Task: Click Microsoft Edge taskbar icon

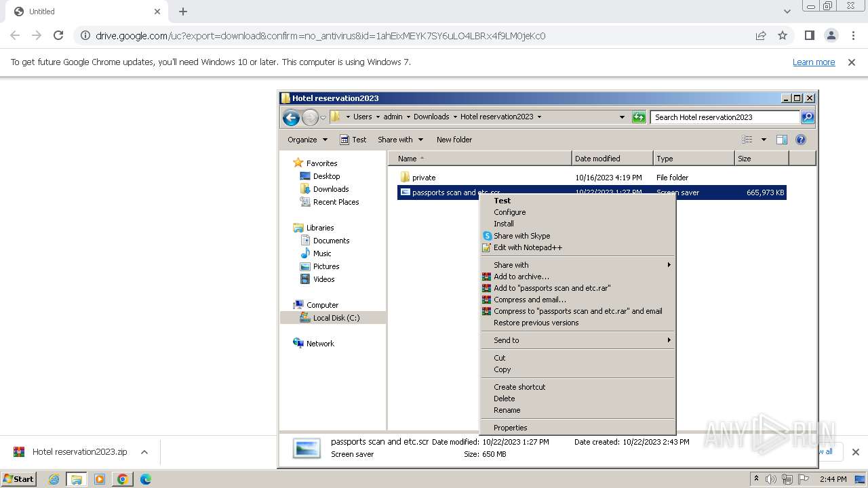Action: tap(146, 479)
